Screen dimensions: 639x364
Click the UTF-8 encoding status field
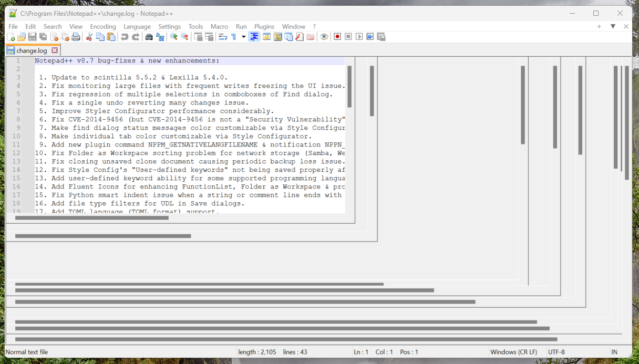coord(556,352)
